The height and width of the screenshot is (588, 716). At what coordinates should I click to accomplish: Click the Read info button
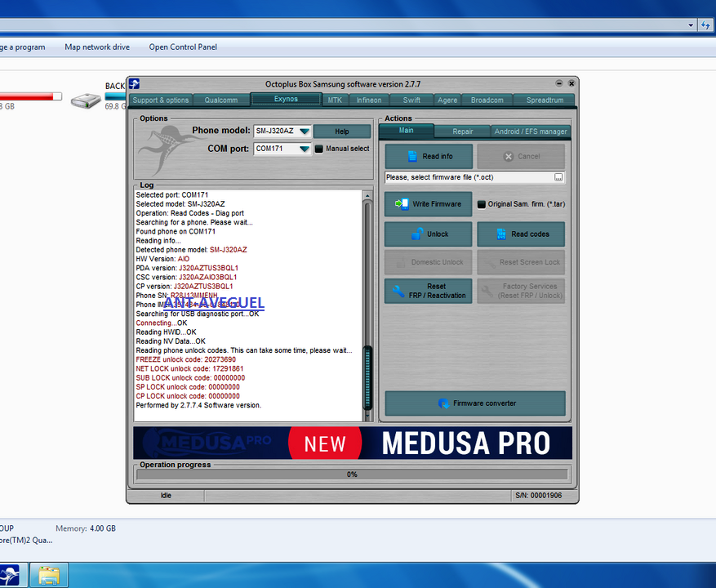[429, 156]
